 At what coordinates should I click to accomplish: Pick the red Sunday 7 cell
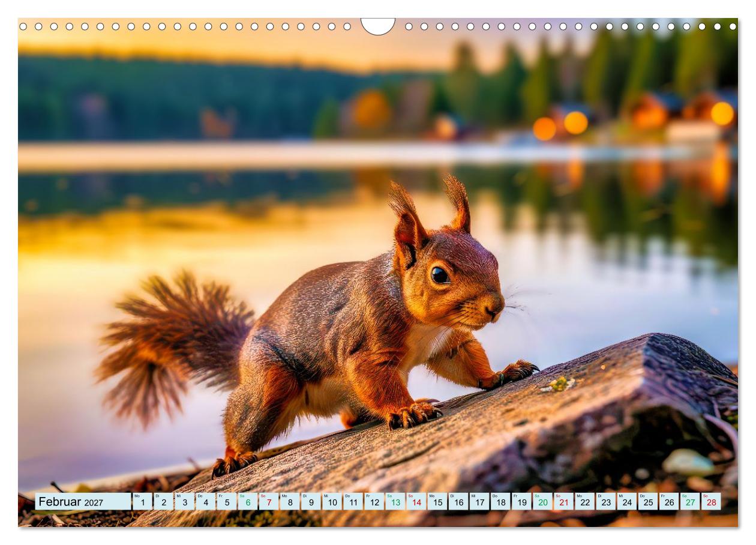tap(268, 502)
